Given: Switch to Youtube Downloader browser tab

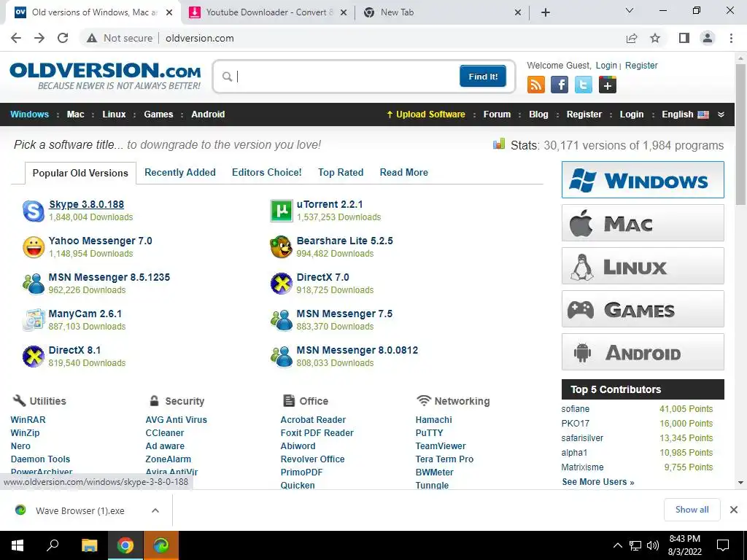Looking at the screenshot, I should (268, 12).
